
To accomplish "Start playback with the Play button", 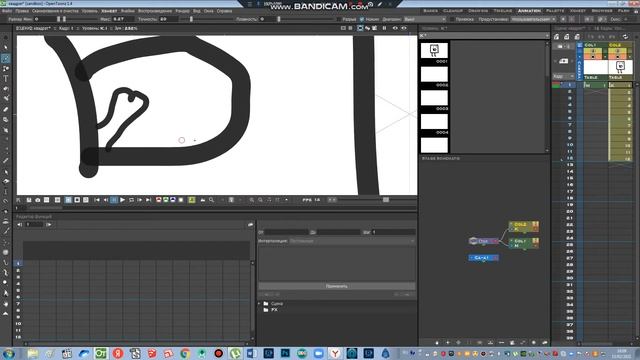I will tap(122, 200).
